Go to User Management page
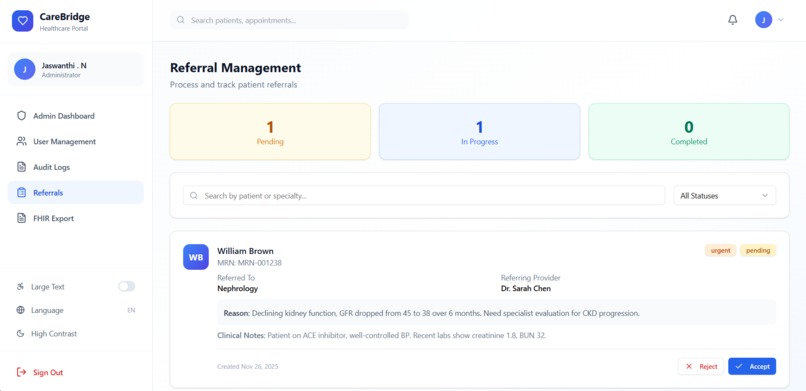 76,141
